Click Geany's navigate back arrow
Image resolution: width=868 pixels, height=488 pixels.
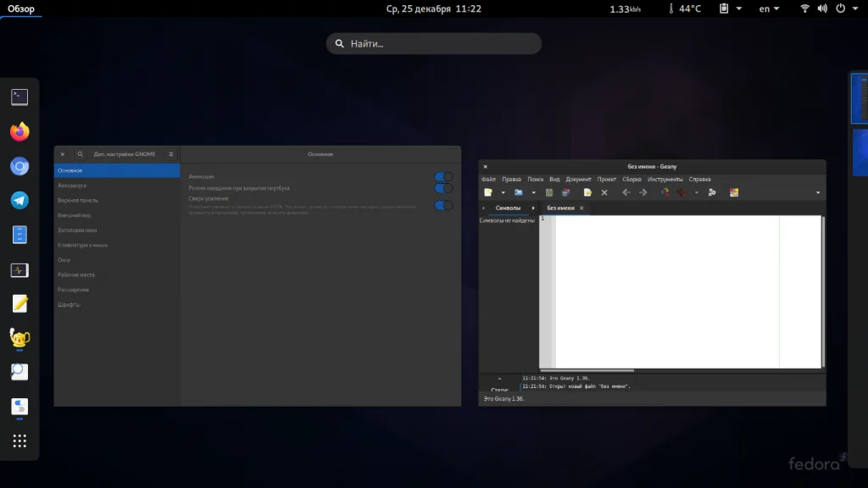point(626,192)
